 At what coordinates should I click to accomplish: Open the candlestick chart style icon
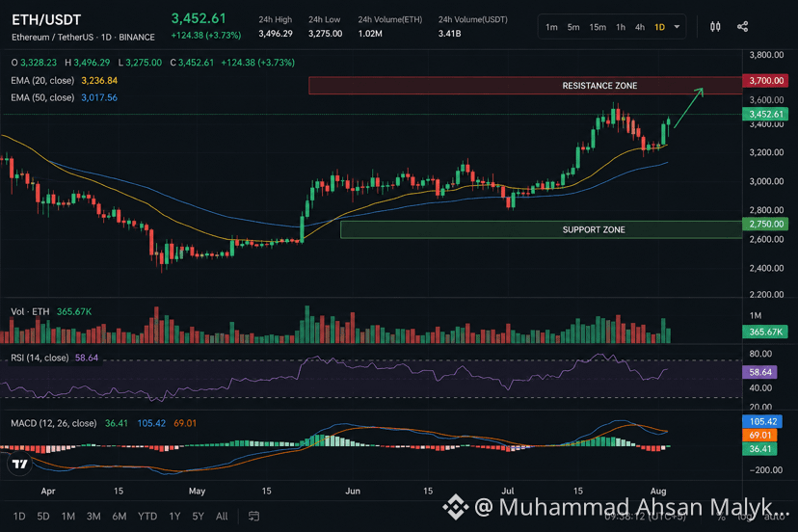point(715,26)
